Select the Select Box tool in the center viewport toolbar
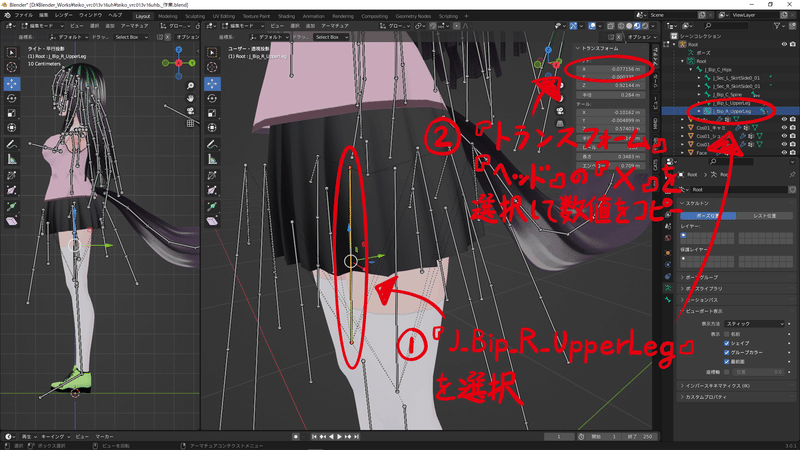800x450 pixels. (212, 52)
